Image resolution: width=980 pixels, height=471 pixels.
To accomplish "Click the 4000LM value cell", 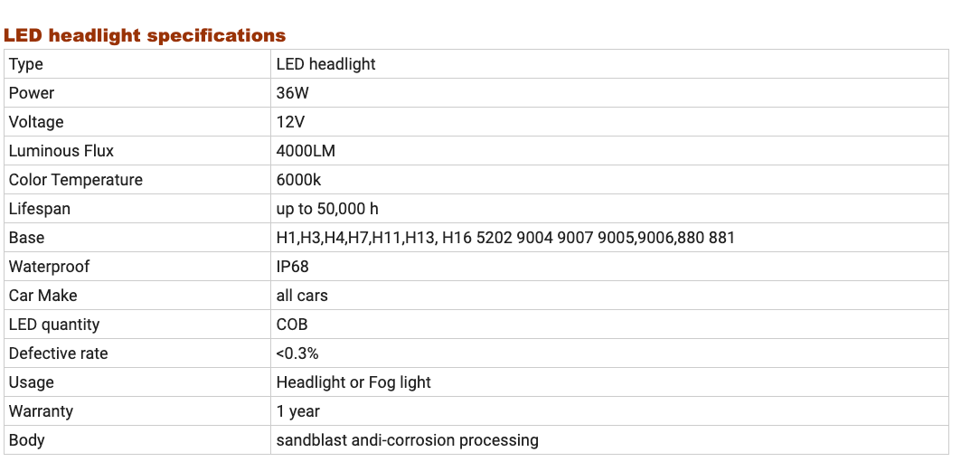I will point(609,151).
